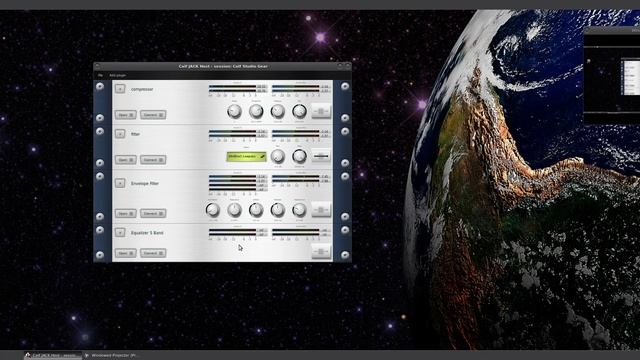Click Open button in the filter row
Screen dimensions: 640x360
point(125,160)
